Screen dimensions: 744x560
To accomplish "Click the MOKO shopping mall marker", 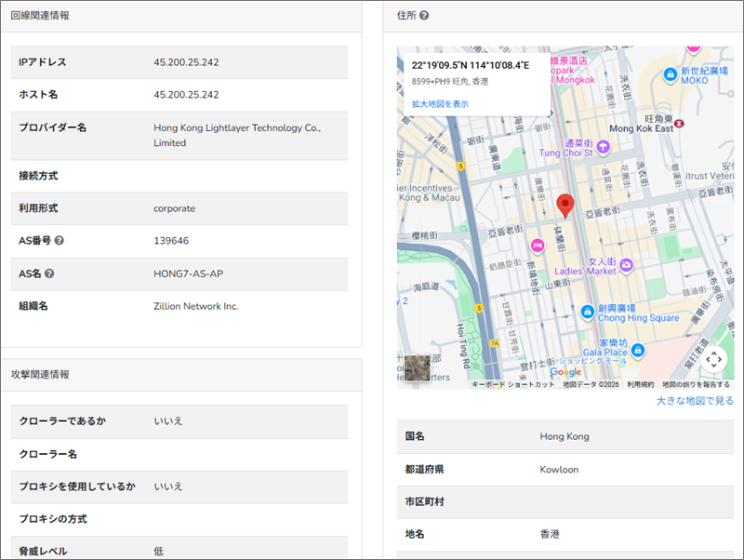I will pyautogui.click(x=670, y=74).
